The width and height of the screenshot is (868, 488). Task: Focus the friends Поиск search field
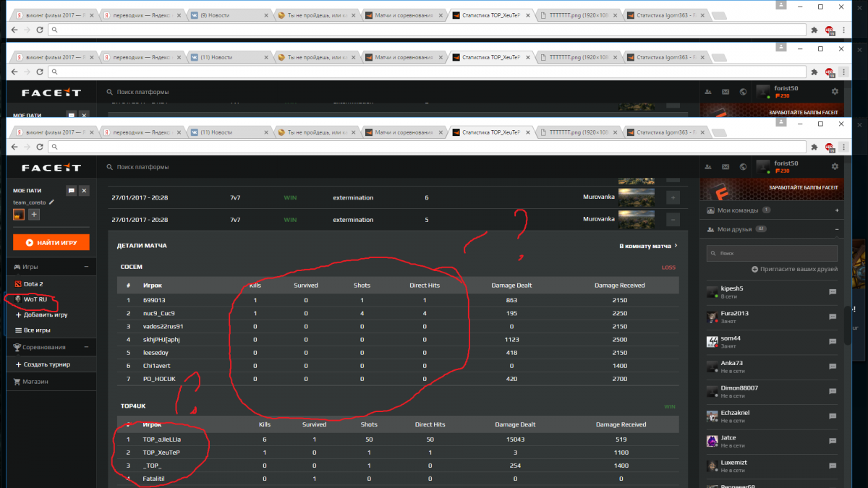pos(772,253)
